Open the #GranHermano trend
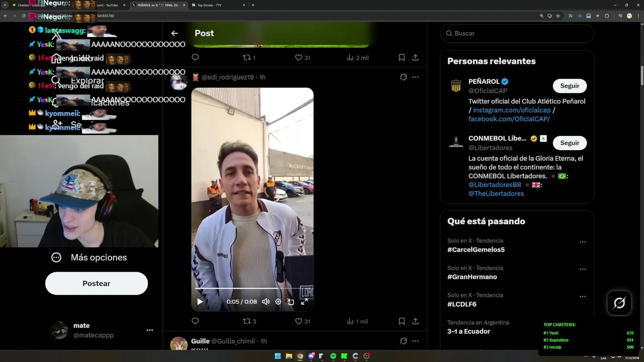This screenshot has width=644, height=362. point(472,277)
